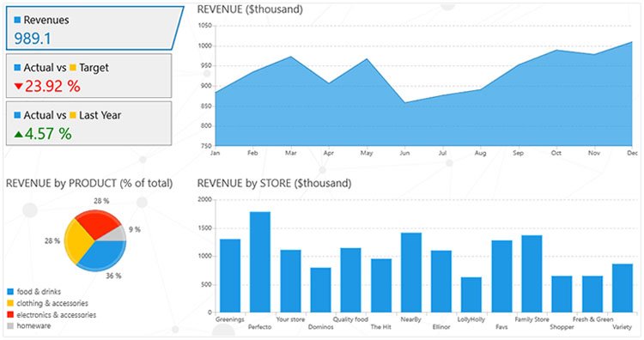
Task: Click the blue square next to Revenues
Action: pyautogui.click(x=17, y=20)
